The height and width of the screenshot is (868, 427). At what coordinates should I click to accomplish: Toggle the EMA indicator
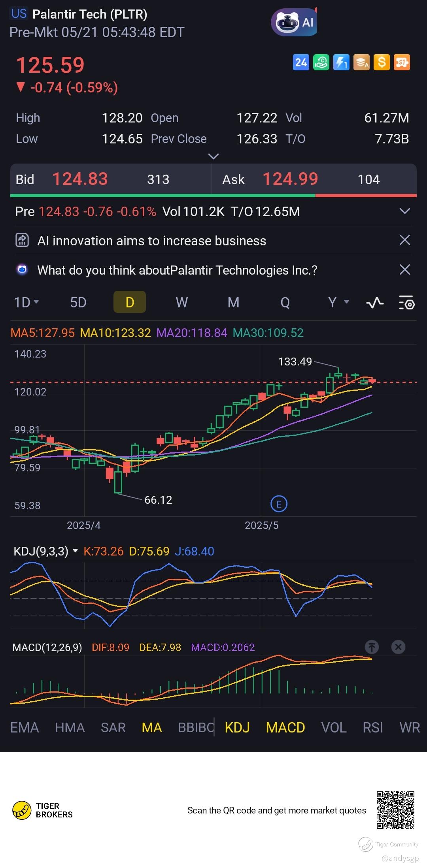pyautogui.click(x=25, y=728)
